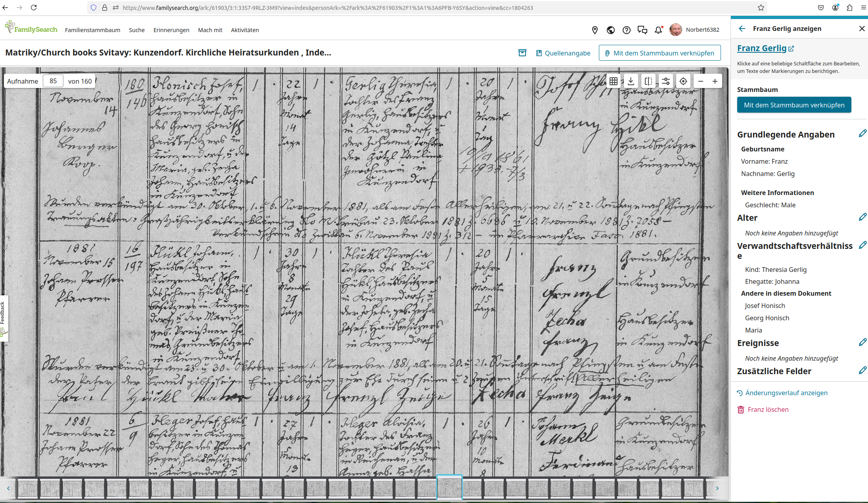Screen dimensions: 868x503
Task: Open the help question mark icon
Action: pos(627,30)
